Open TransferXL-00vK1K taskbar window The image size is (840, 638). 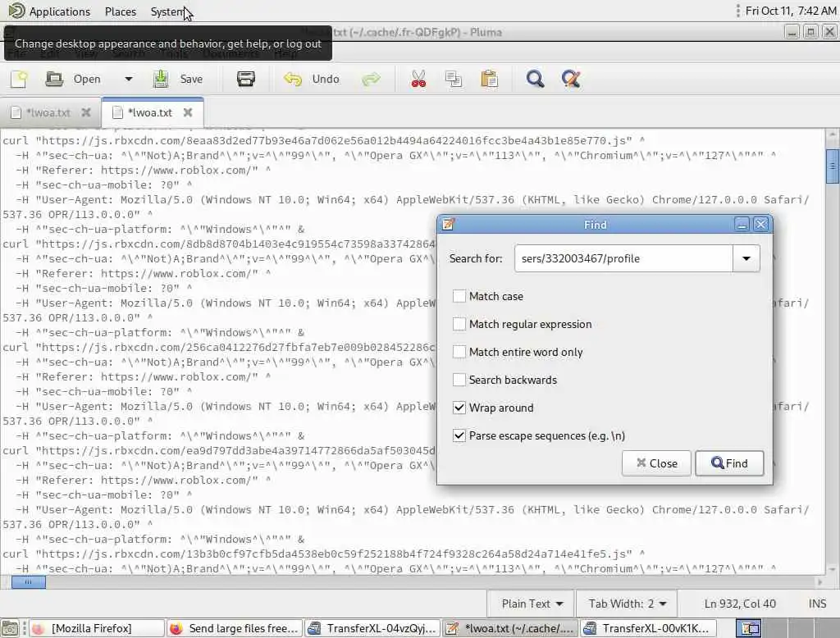click(648, 628)
